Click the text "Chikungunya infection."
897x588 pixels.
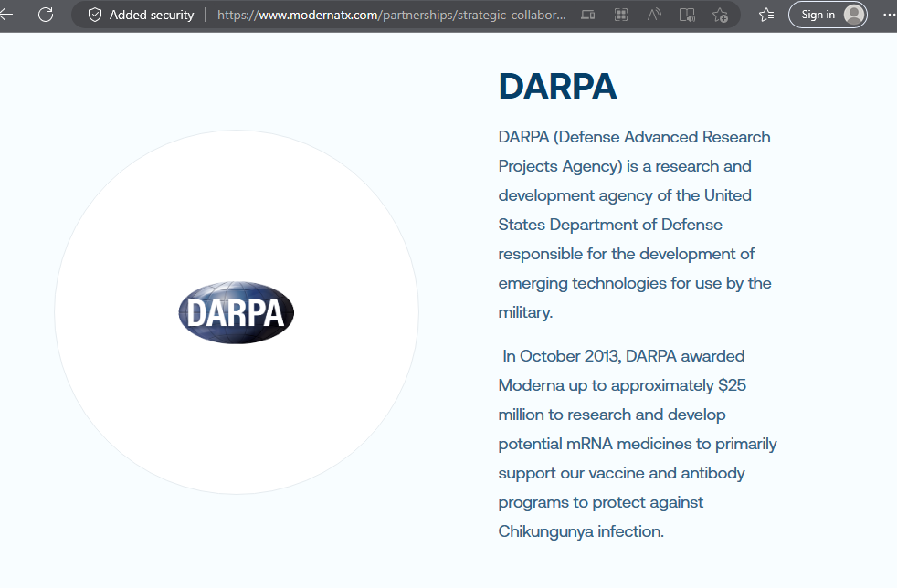pos(581,531)
